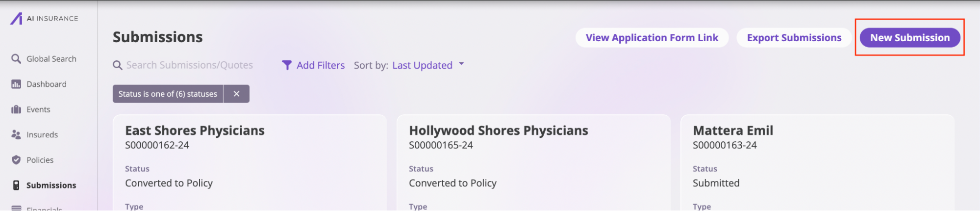Click the New Submission button
The image size is (980, 211).
[910, 38]
